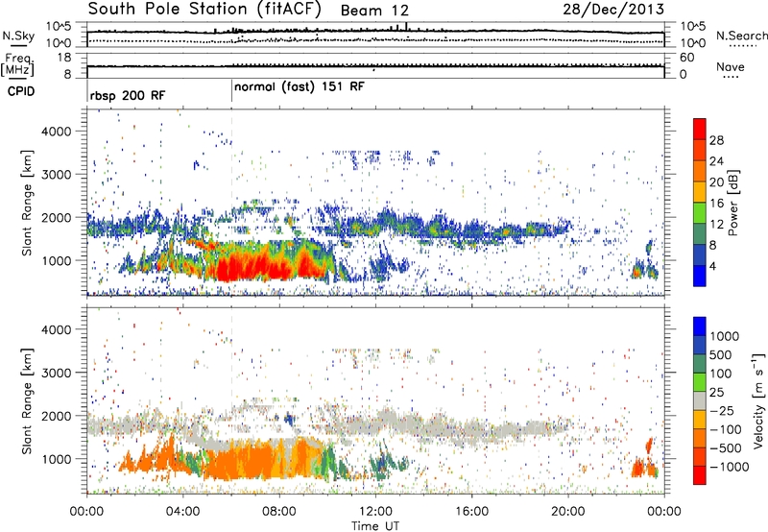Click the "N.Search" legend label
Image resolution: width=768 pixels, height=532 pixels.
click(x=741, y=36)
